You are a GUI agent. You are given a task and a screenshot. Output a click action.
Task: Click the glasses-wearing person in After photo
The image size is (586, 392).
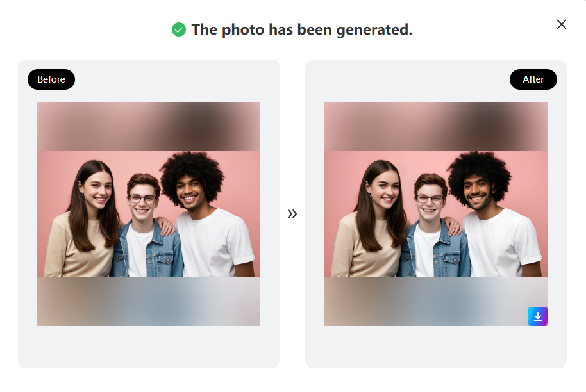coord(431,224)
